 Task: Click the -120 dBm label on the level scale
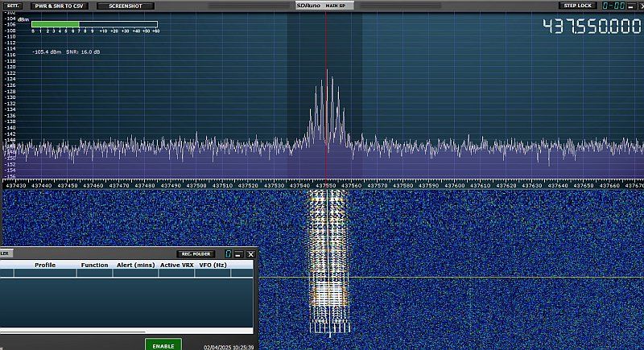pyautogui.click(x=10, y=67)
